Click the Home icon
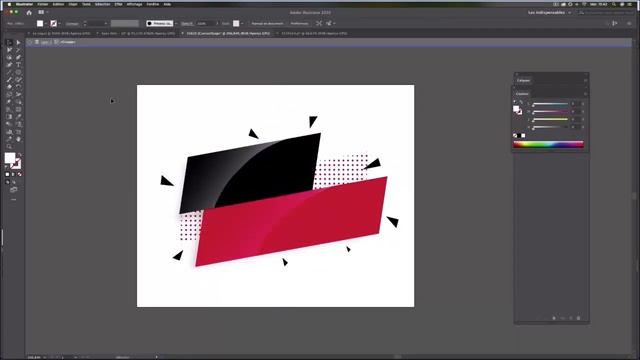Viewport: 640px width, 360px height. 29,13
